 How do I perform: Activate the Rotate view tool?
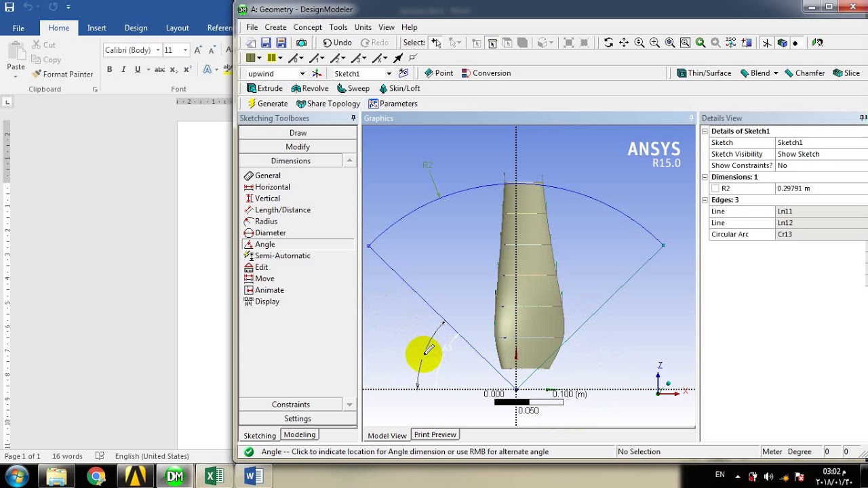pyautogui.click(x=608, y=43)
